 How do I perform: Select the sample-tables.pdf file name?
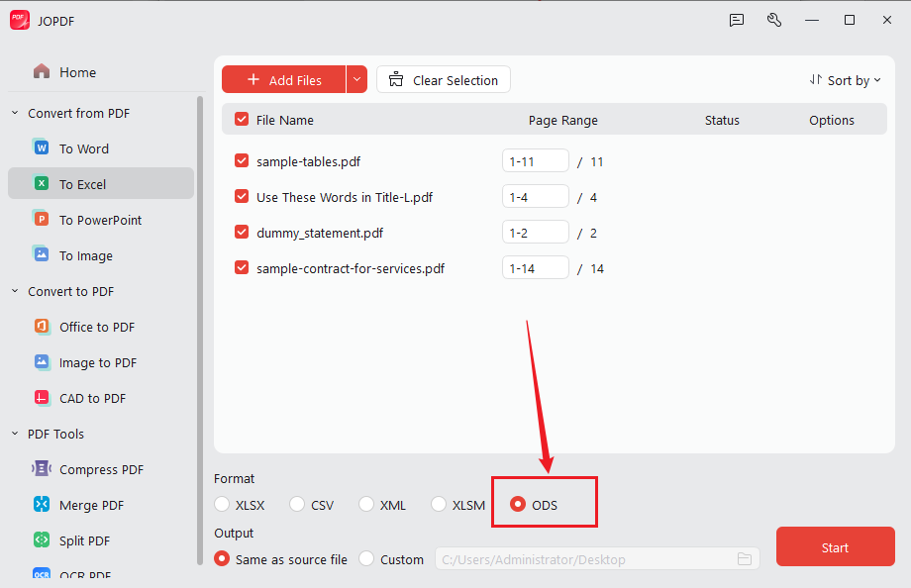pyautogui.click(x=309, y=161)
